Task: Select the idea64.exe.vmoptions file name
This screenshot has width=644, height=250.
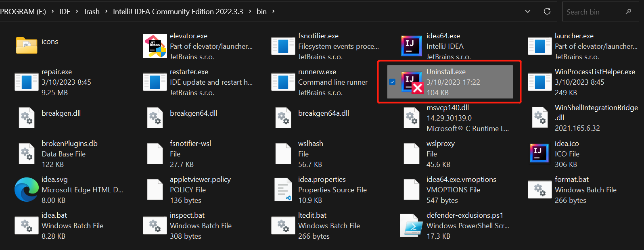Action: pos(461,179)
